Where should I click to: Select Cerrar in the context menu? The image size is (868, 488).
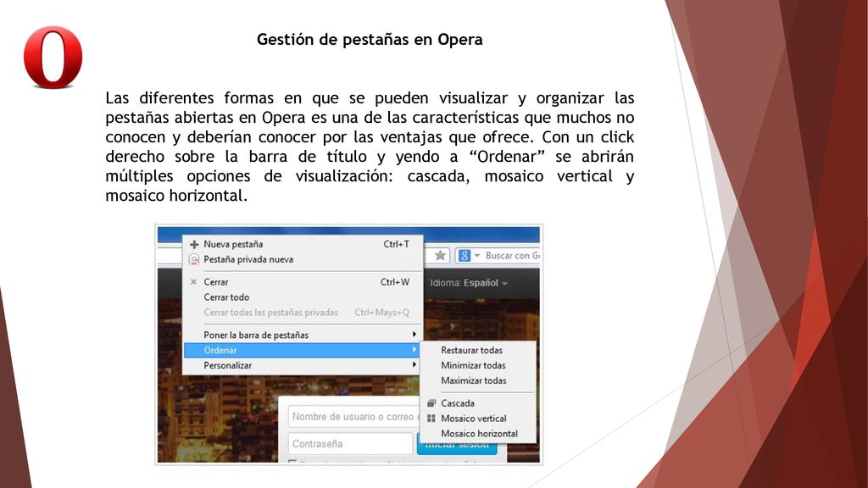pos(303,281)
